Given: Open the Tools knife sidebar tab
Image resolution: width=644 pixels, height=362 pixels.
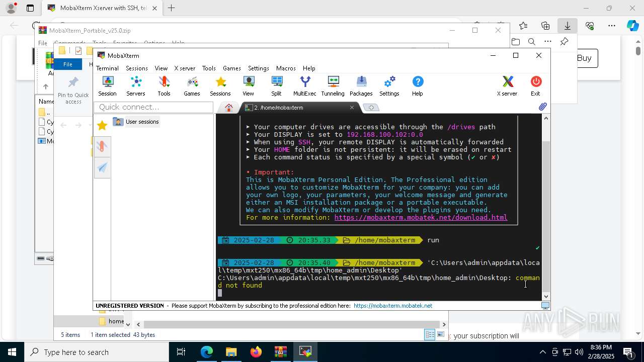Looking at the screenshot, I should point(102,147).
